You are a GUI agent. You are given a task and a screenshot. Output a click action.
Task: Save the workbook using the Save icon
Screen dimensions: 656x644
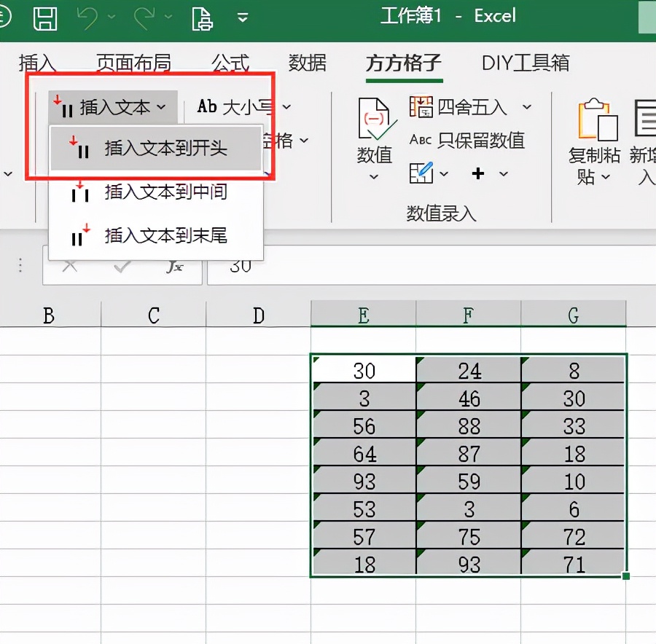click(x=45, y=16)
